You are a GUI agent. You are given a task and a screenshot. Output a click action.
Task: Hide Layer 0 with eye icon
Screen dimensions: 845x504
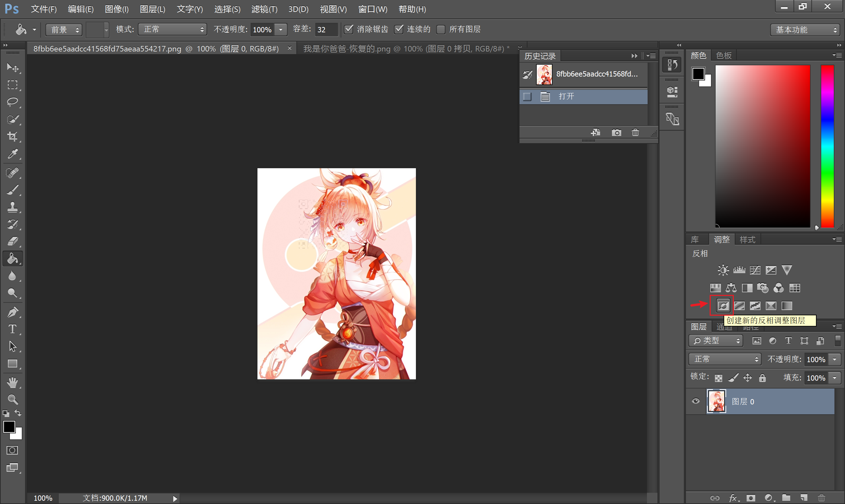tap(695, 401)
